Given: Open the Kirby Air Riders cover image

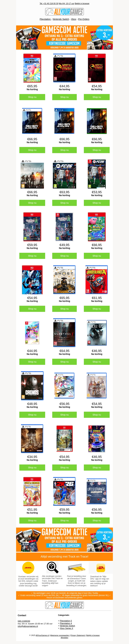Looking at the screenshot, I should [32, 68].
